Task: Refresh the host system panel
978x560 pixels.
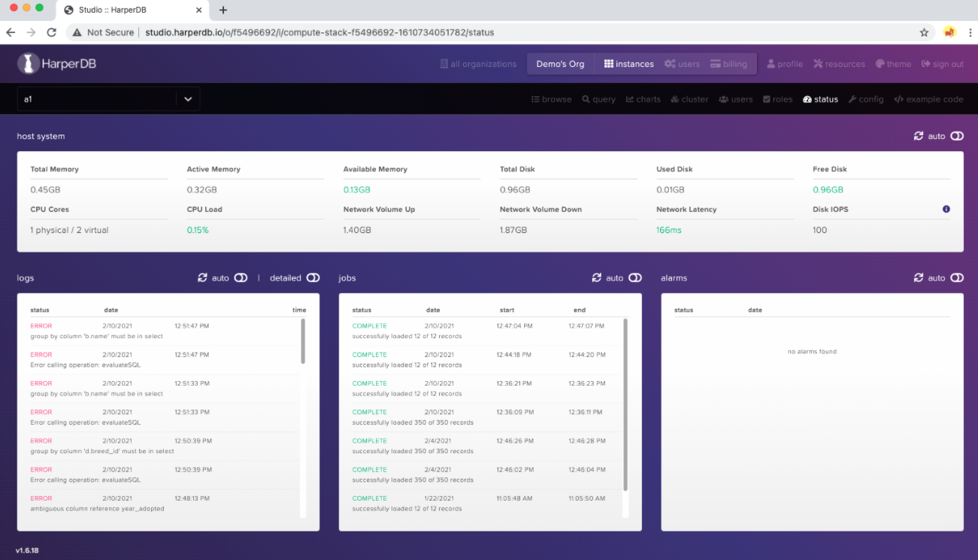Action: 918,136
